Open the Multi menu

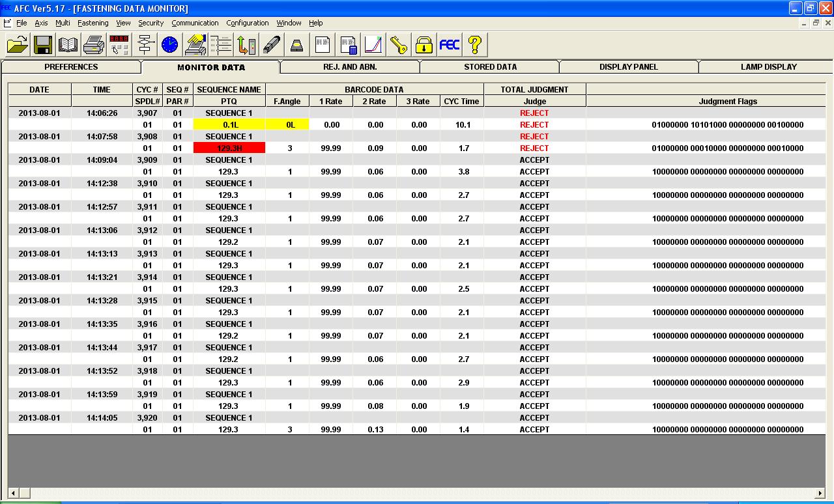[63, 23]
